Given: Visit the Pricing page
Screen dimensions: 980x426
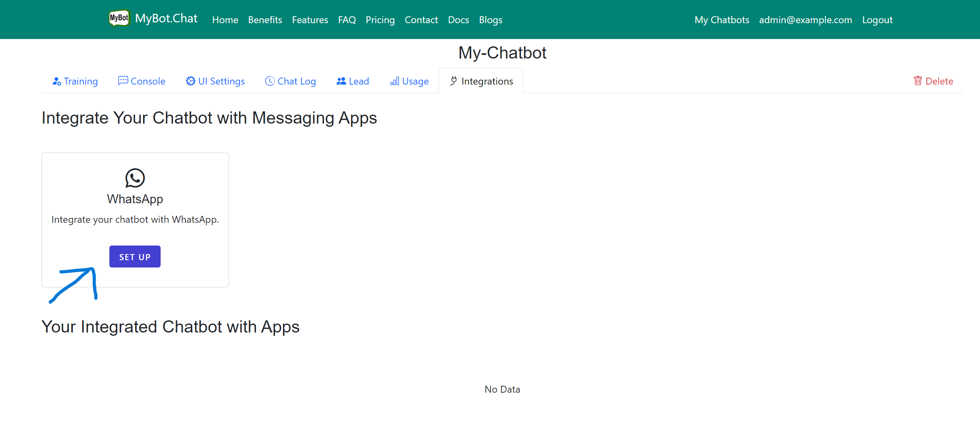Looking at the screenshot, I should (380, 20).
